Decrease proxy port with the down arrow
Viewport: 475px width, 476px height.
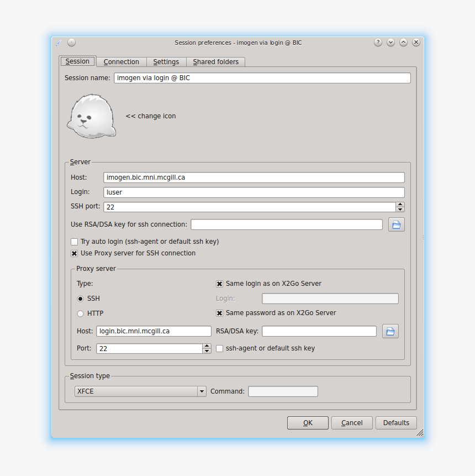[207, 351]
